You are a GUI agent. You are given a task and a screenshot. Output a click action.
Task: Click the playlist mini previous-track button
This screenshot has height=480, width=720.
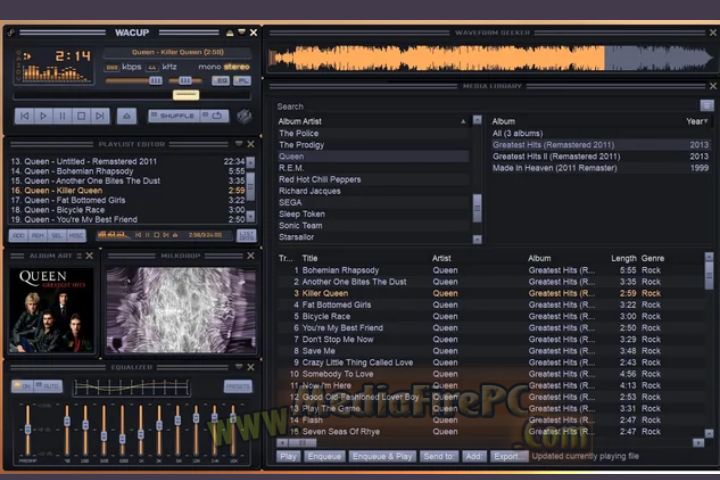[x=138, y=235]
